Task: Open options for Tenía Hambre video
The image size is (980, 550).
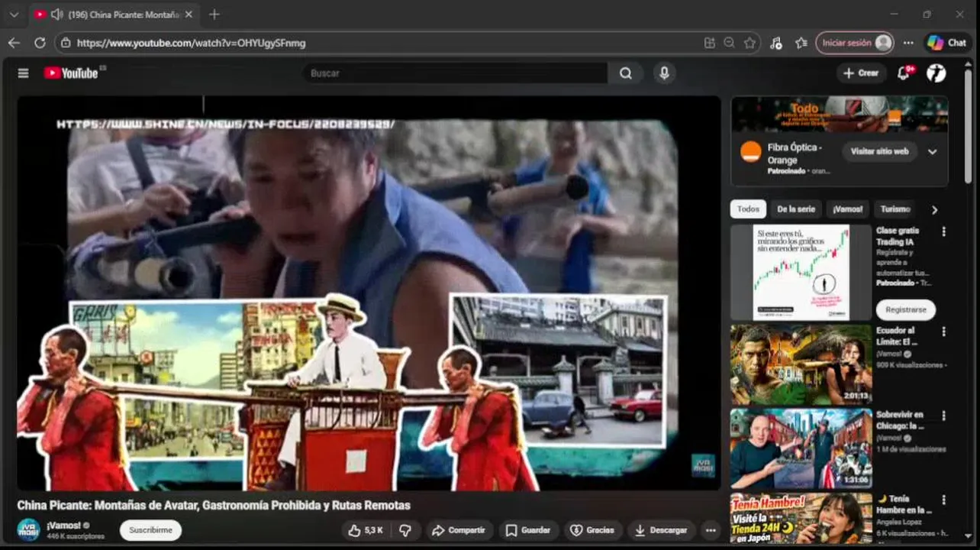Action: [x=943, y=500]
